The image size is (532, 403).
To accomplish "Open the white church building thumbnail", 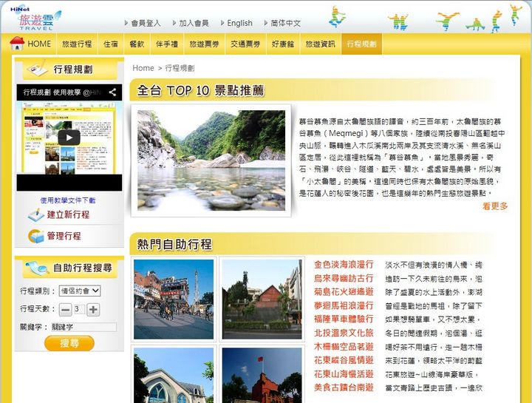I will (x=174, y=375).
